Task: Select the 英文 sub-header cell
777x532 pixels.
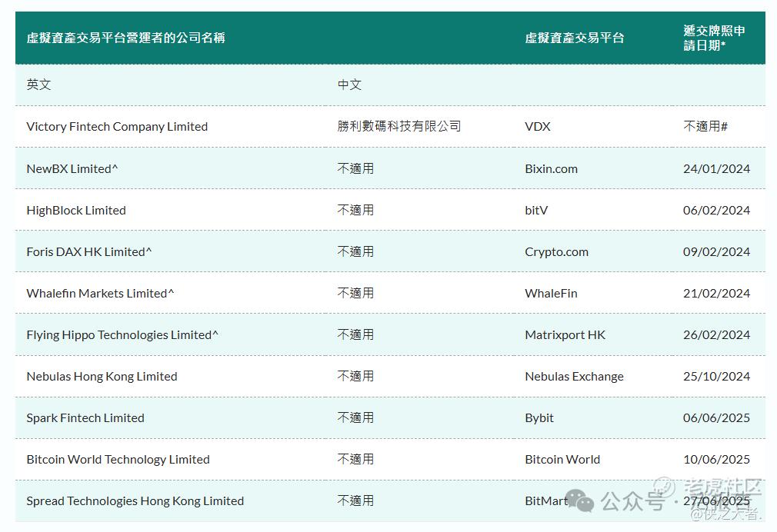Action: 38,85
